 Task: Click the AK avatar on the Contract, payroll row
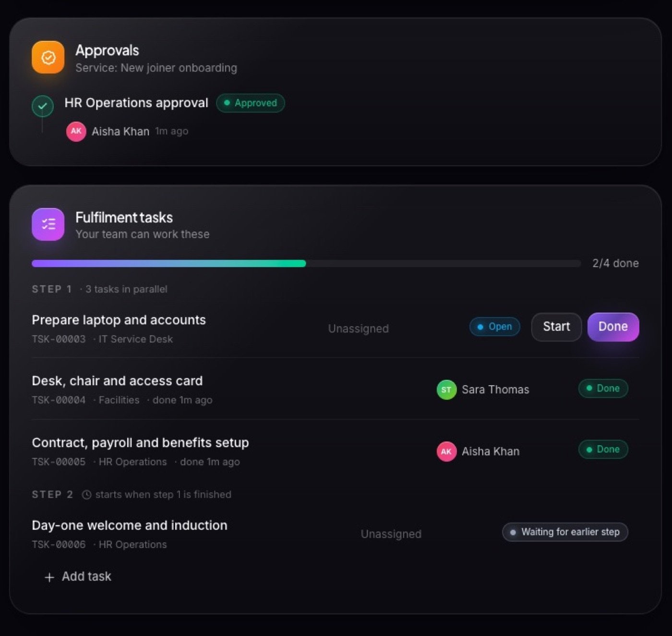[446, 452]
